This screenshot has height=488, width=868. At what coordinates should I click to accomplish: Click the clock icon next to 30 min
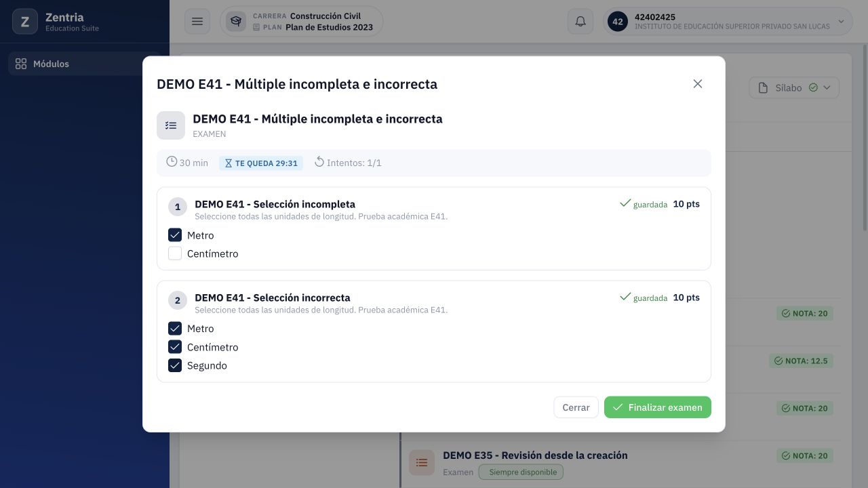(172, 162)
